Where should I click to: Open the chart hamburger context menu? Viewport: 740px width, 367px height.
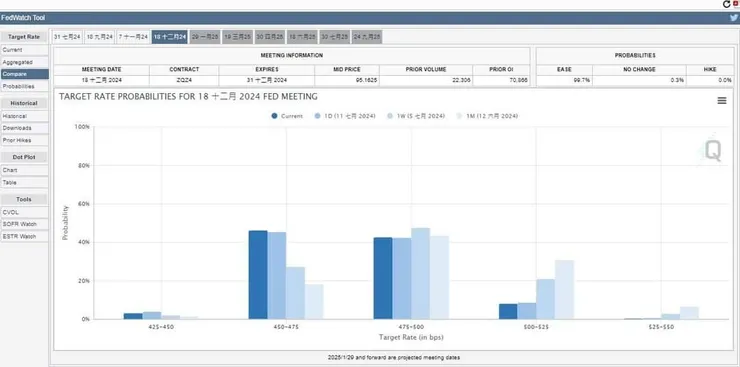[722, 100]
